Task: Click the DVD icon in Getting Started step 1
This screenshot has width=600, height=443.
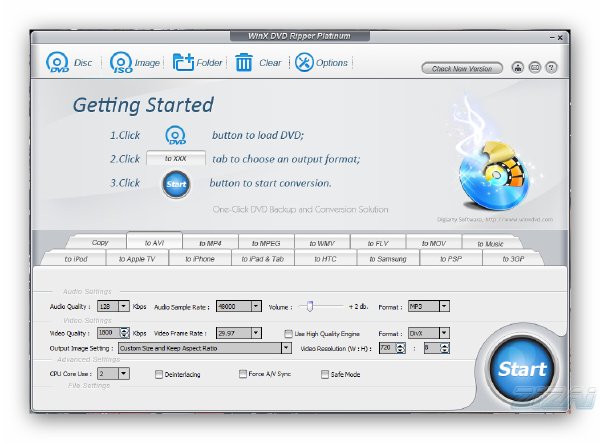Action: tap(176, 135)
